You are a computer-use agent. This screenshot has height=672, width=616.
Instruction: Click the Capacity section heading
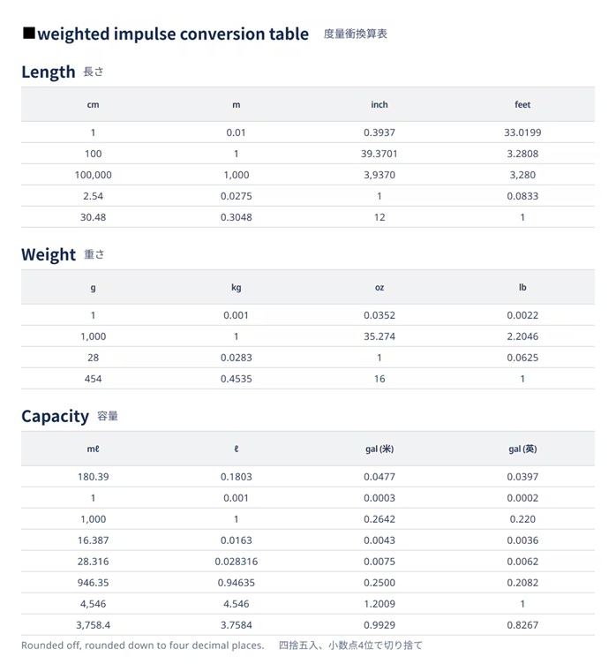click(56, 417)
